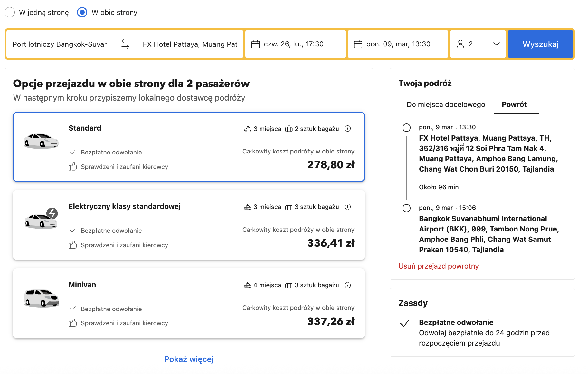Click the pickup field Port lotniczy Bangkok-Suvar
Screen dimensions: 588x374
(60, 44)
